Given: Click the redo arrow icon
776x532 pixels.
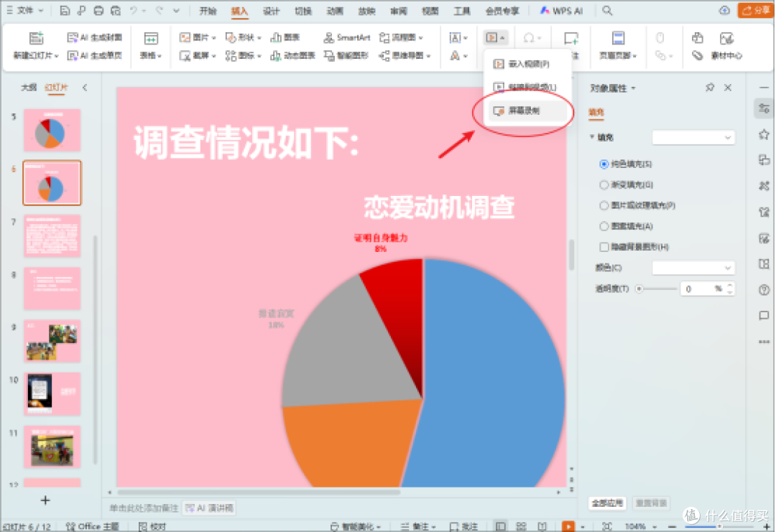Looking at the screenshot, I should [160, 10].
